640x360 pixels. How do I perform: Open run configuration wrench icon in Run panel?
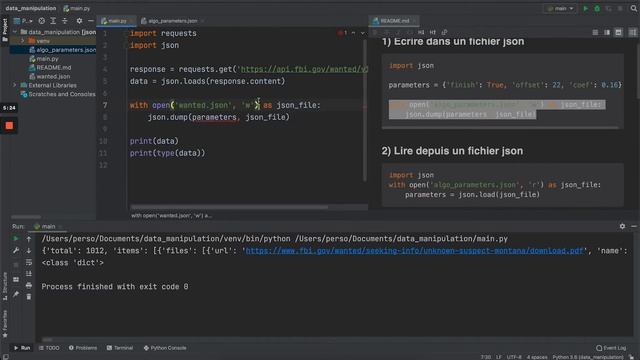pyautogui.click(x=16, y=250)
